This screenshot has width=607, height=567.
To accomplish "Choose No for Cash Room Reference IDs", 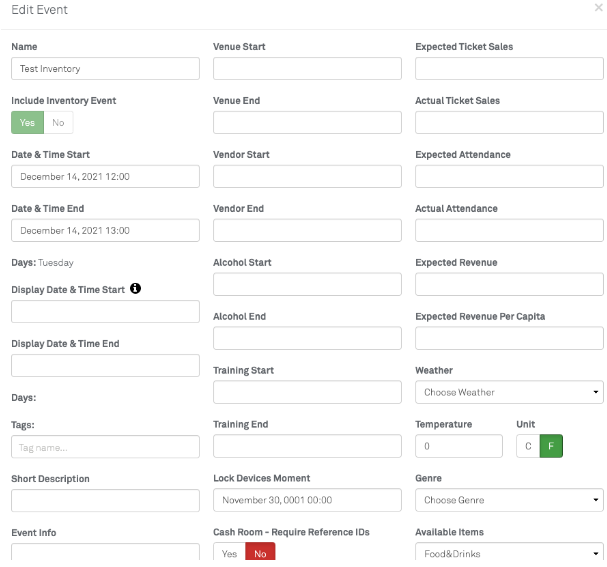I will (x=259, y=554).
